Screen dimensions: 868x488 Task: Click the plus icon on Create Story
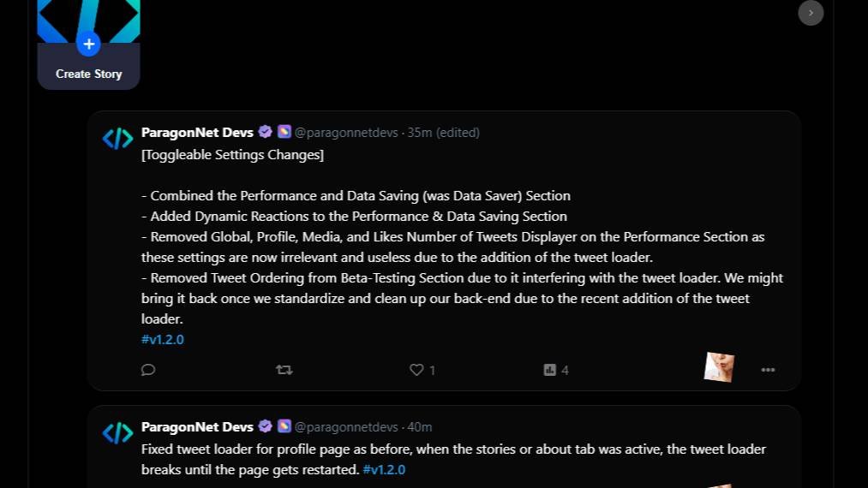click(x=88, y=44)
